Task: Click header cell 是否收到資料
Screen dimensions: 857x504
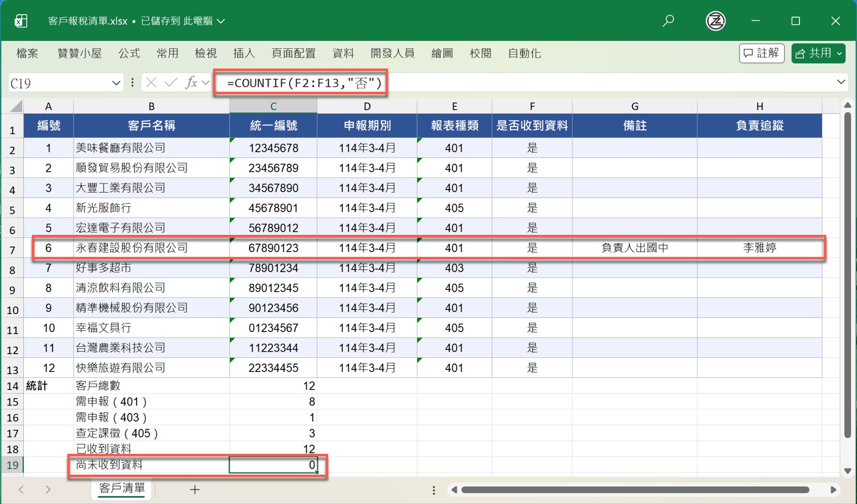Action: pyautogui.click(x=533, y=127)
